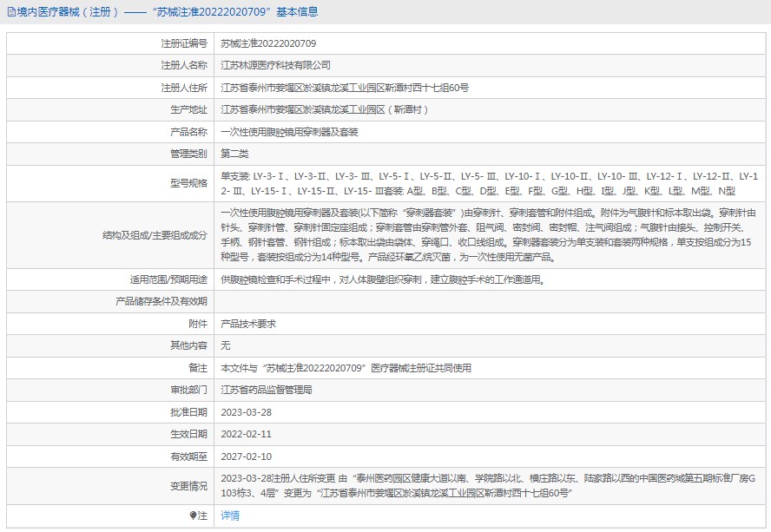The height and width of the screenshot is (532, 771).
Task: Click the 生产地址 production address value
Action: [x=325, y=110]
